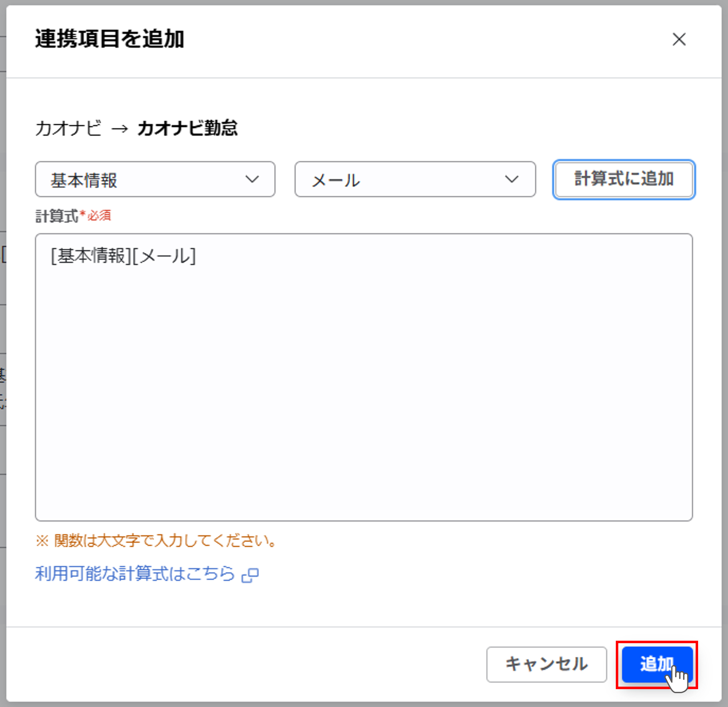This screenshot has width=728, height=707.
Task: Select the [基本情報][メール] expression text
Action: click(123, 256)
